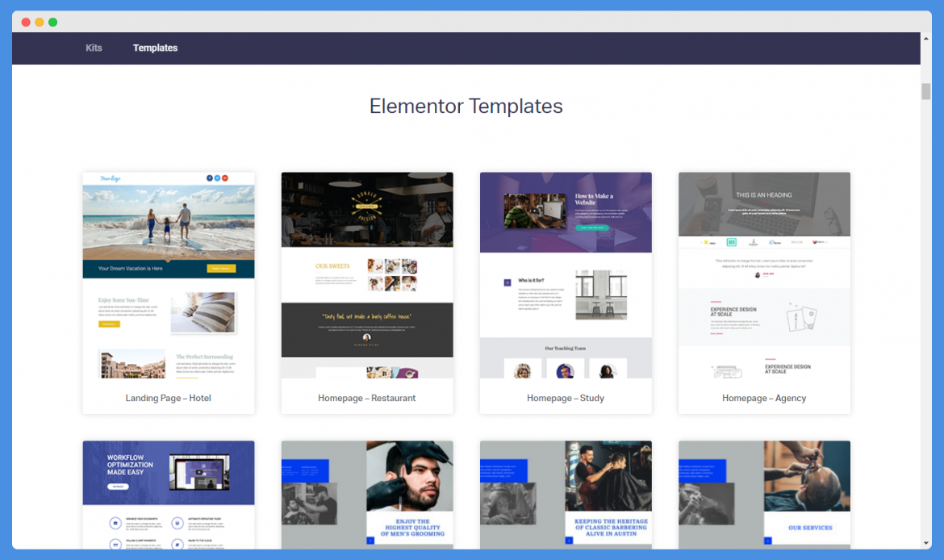Select the Templates tab
This screenshot has width=944, height=560.
155,48
